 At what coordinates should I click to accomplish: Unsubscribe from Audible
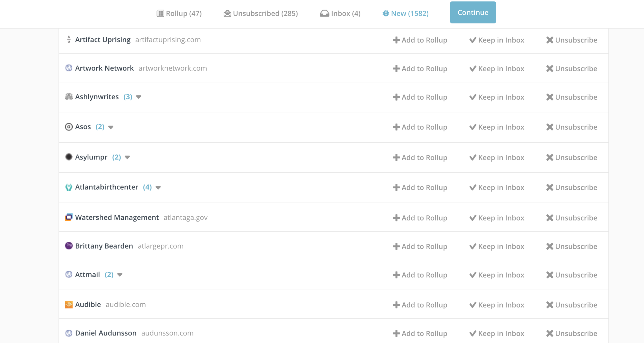pos(572,305)
